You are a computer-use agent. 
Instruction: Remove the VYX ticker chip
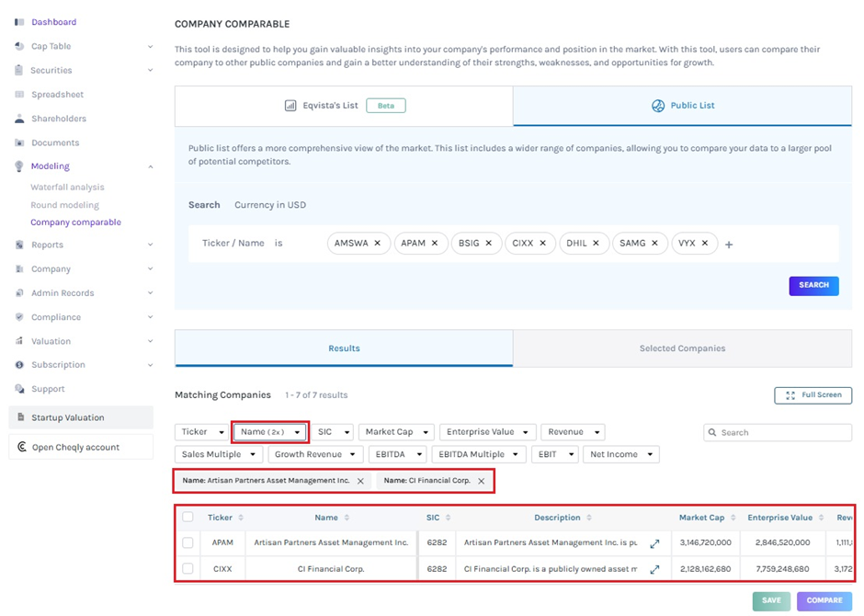(705, 244)
